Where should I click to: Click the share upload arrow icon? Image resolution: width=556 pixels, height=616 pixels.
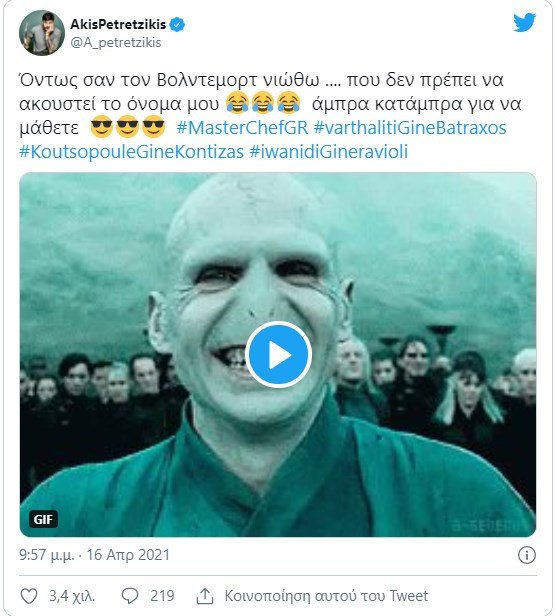coord(205,596)
